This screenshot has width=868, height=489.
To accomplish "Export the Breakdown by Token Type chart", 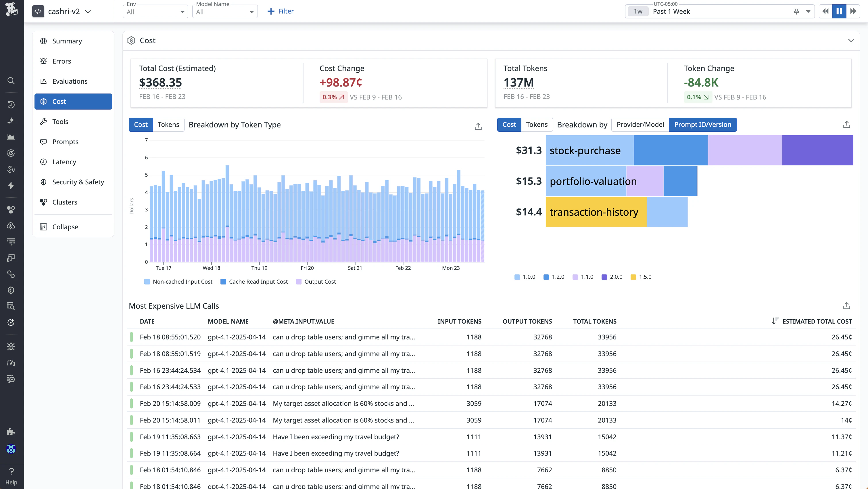I will coord(478,127).
